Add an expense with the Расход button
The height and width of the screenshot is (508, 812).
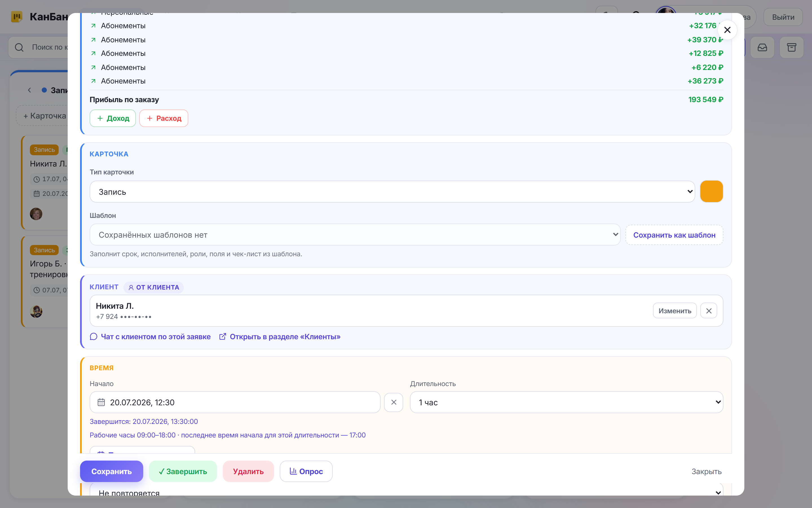click(164, 118)
